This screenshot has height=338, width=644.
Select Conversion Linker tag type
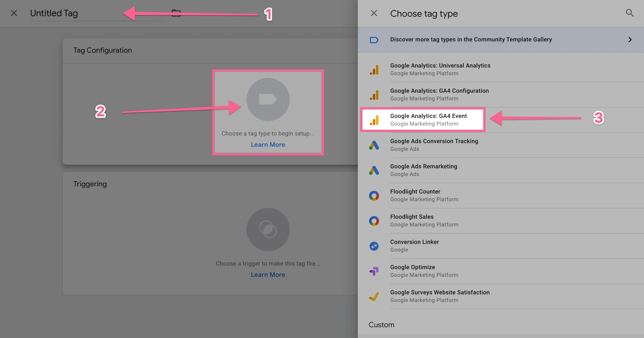(414, 246)
